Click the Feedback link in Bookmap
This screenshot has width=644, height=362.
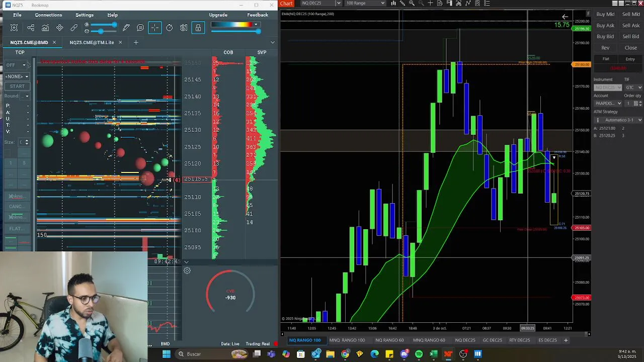pos(258,15)
